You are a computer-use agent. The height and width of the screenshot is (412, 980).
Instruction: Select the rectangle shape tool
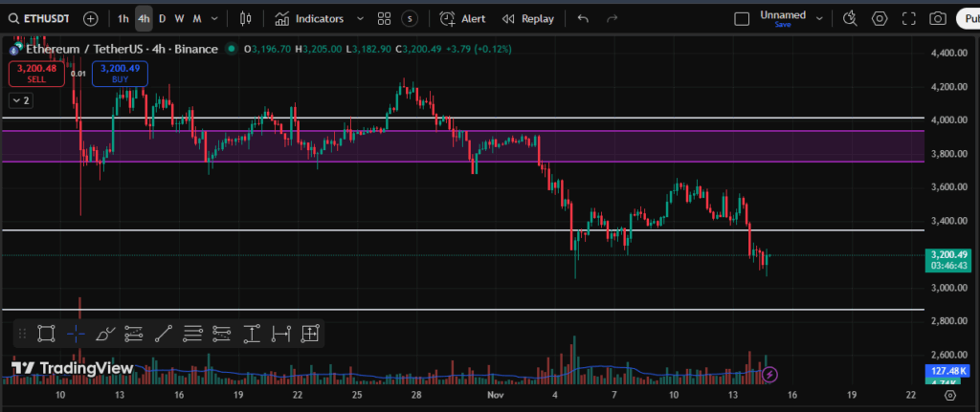(45, 333)
